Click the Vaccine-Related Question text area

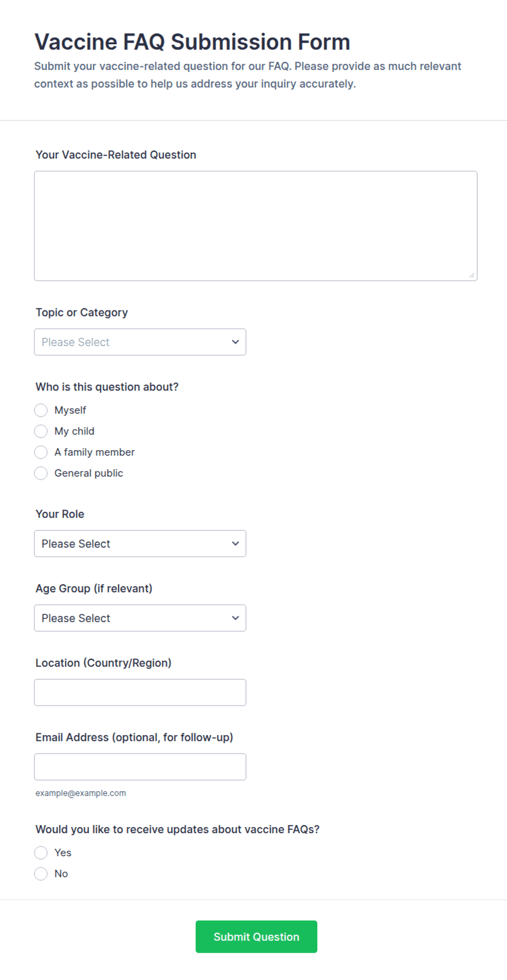pyautogui.click(x=256, y=226)
